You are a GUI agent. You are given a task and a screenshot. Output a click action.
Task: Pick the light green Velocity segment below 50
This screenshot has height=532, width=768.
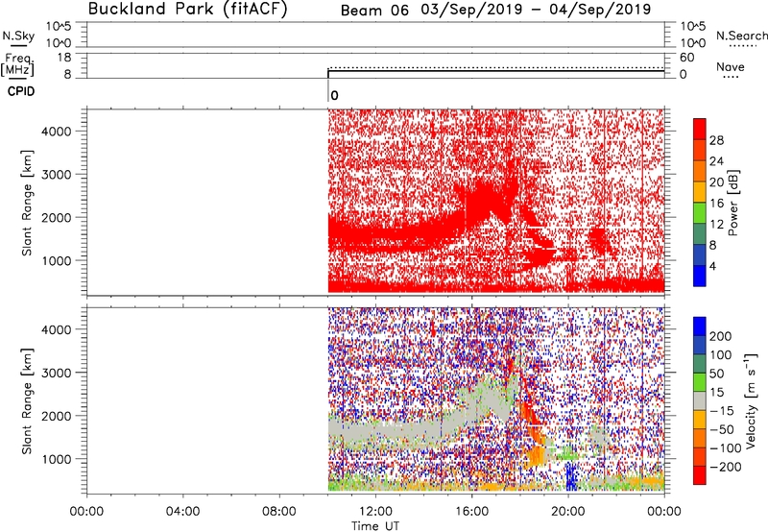700,382
